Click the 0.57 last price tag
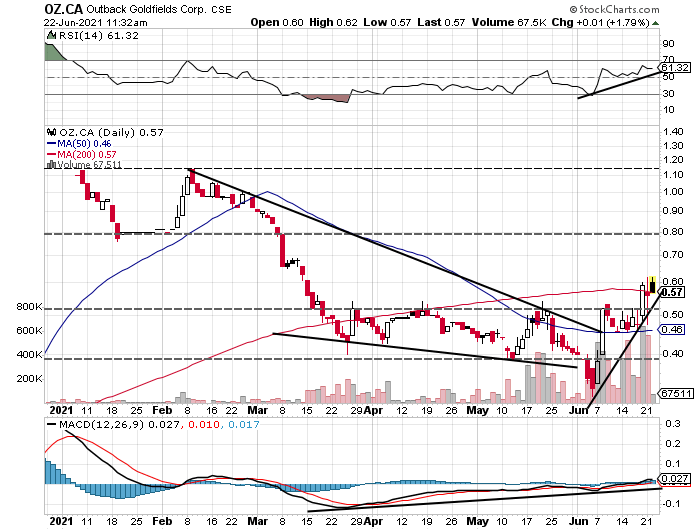The width and height of the screenshot is (700, 530). pos(672,292)
